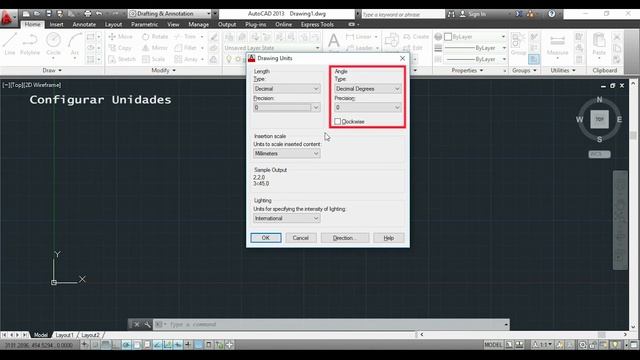Select the Polyline tool
The image size is (640, 360).
pos(30,44)
